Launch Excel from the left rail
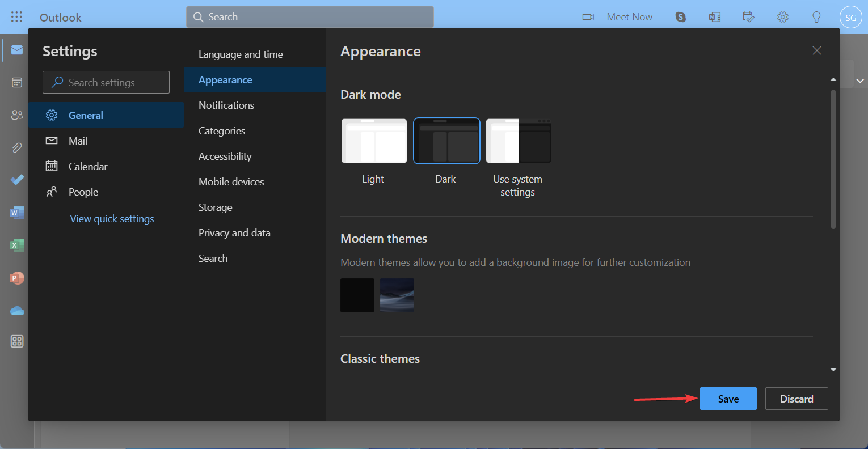Image resolution: width=868 pixels, height=449 pixels. tap(17, 245)
